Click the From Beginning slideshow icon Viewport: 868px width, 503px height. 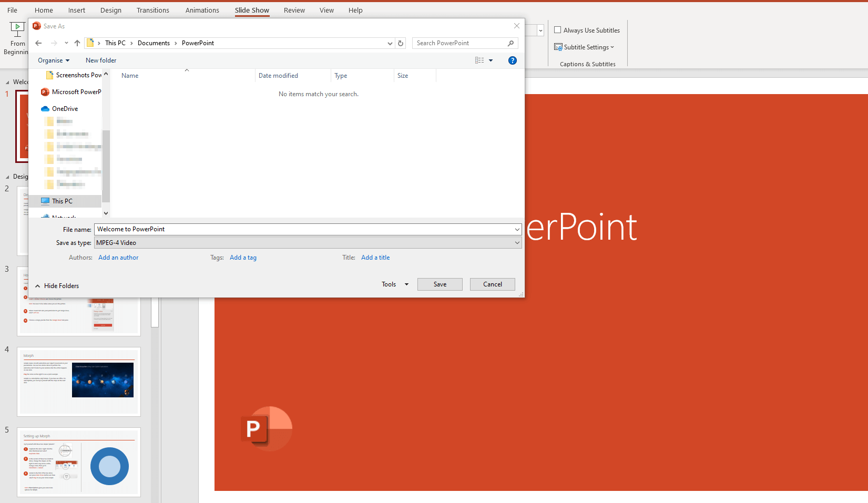pos(17,29)
